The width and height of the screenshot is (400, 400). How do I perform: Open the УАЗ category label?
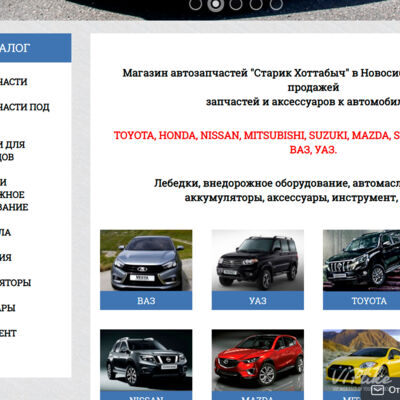[x=258, y=301]
